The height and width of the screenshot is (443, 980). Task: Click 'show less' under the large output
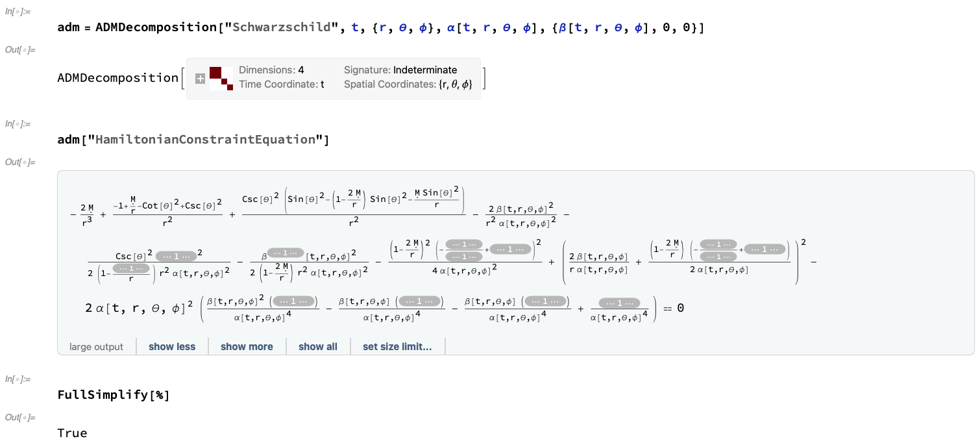tap(172, 346)
